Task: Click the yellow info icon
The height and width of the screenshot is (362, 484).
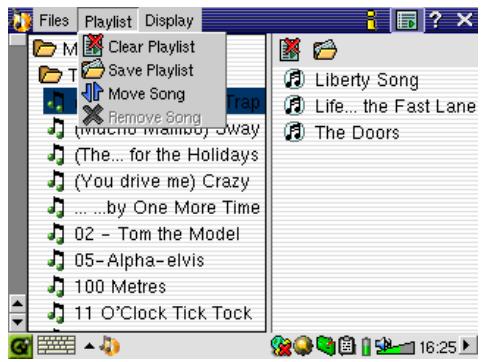Action: pyautogui.click(x=371, y=21)
